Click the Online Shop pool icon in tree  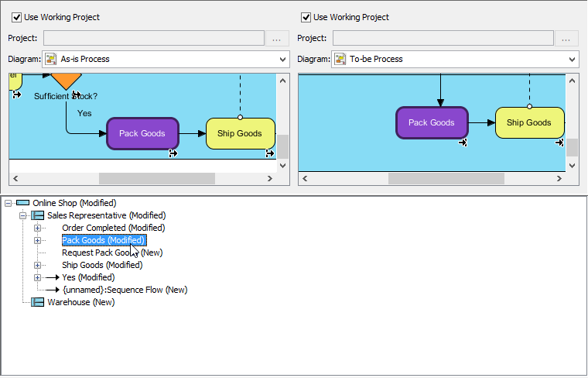point(22,203)
